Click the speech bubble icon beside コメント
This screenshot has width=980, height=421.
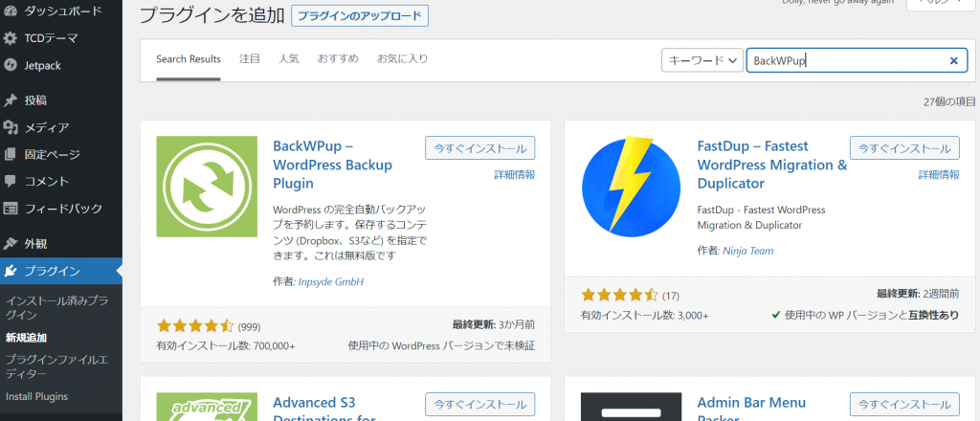pos(10,181)
